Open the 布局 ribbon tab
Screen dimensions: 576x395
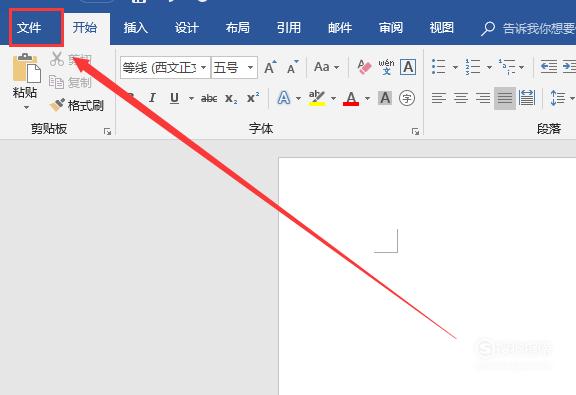click(x=238, y=28)
